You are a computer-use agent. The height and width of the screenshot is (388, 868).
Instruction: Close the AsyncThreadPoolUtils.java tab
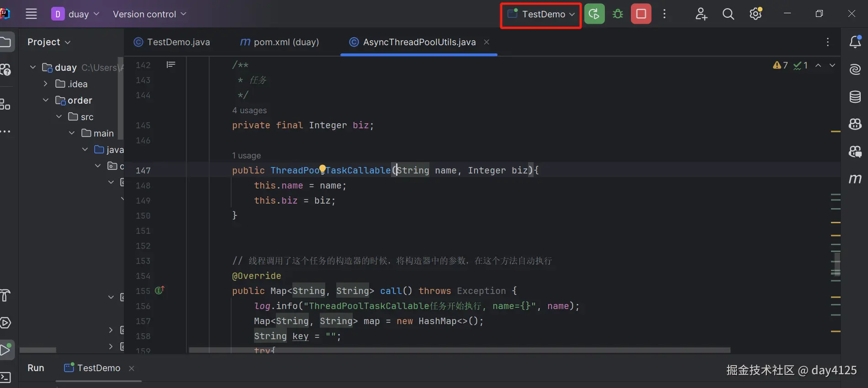487,42
